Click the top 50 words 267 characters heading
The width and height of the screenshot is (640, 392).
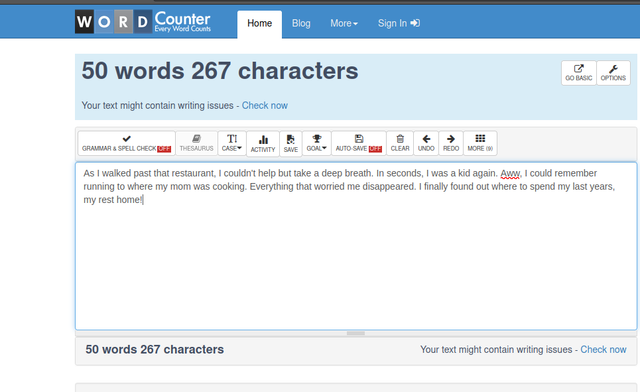220,71
